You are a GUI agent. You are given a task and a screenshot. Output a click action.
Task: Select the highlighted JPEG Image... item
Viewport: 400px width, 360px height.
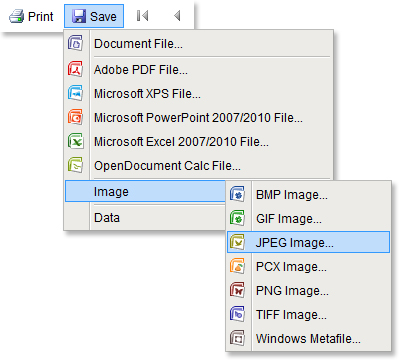(x=308, y=242)
